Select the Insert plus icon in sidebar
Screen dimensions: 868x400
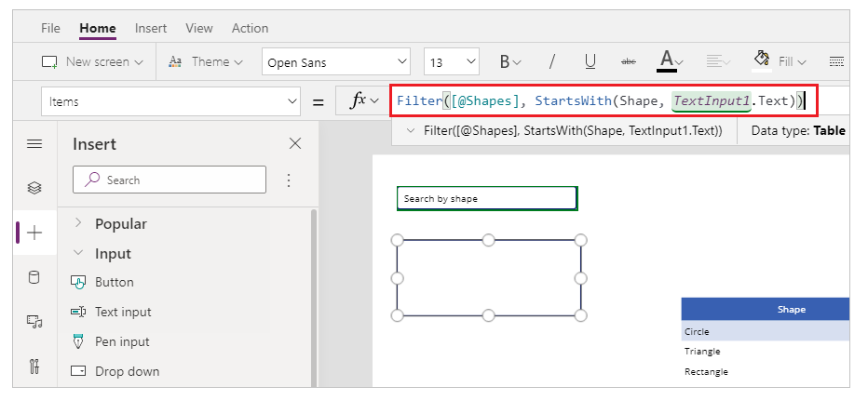click(x=34, y=233)
